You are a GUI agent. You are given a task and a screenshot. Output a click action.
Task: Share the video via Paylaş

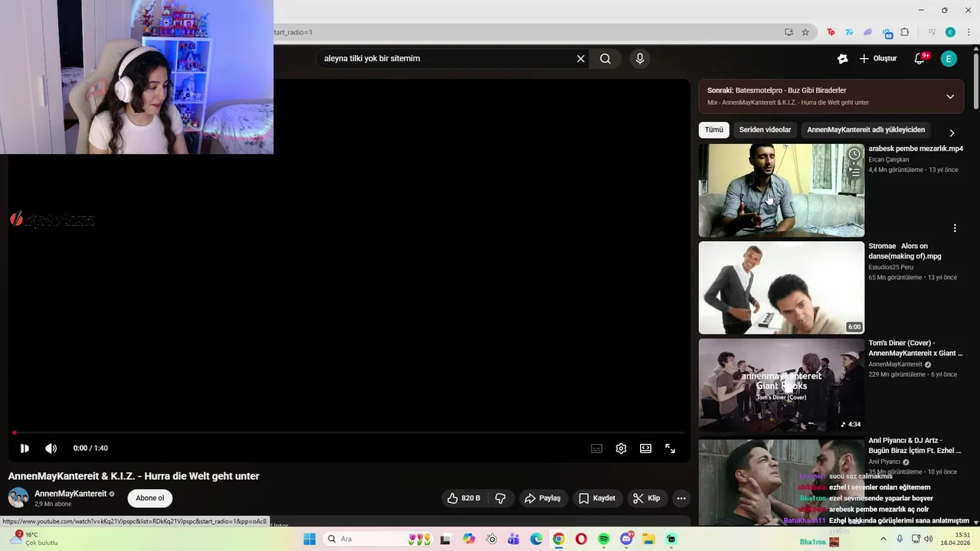pos(542,498)
